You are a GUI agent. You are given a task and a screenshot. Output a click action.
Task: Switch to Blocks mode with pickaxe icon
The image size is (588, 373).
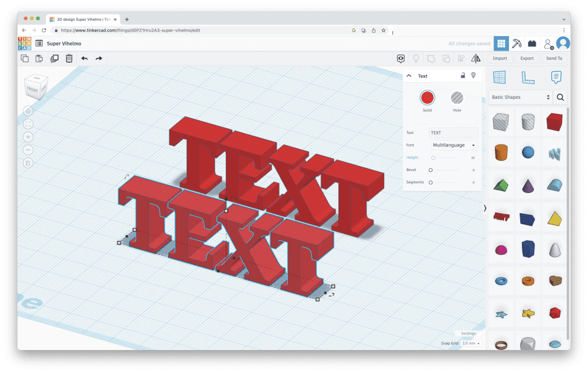pyautogui.click(x=517, y=43)
